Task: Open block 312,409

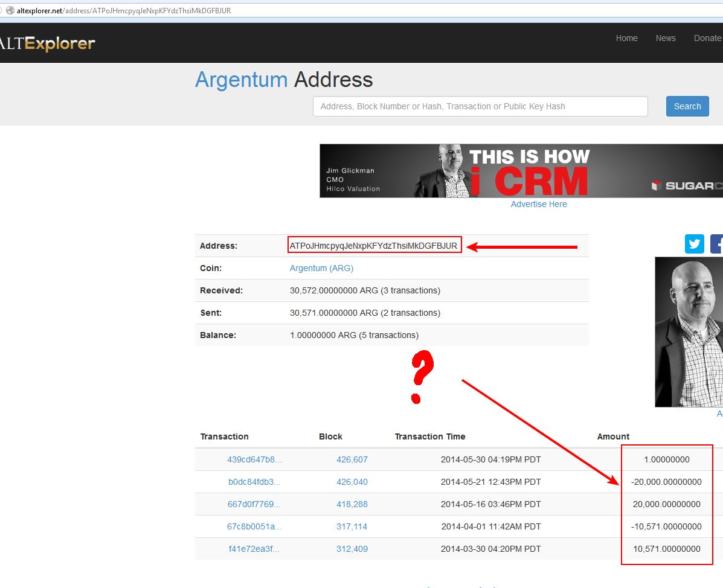Action: point(352,549)
